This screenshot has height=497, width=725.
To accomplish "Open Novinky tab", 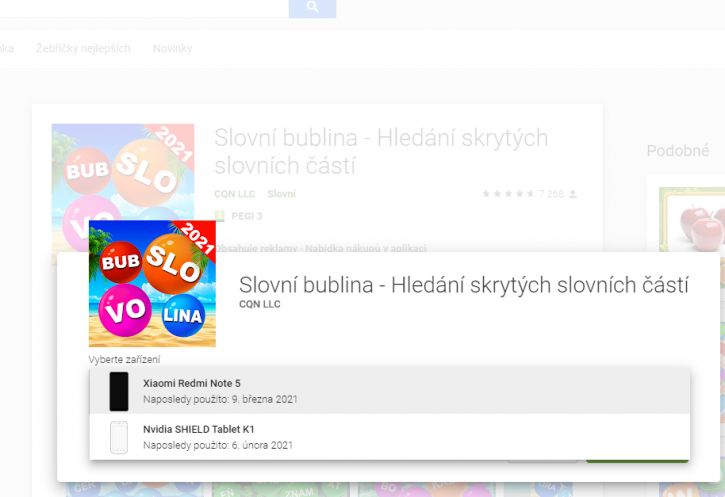I will click(172, 48).
